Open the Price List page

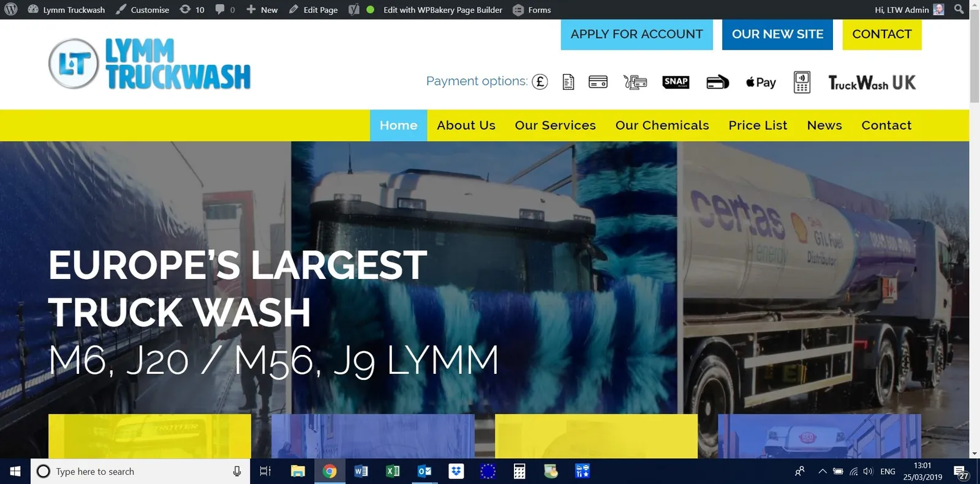758,125
